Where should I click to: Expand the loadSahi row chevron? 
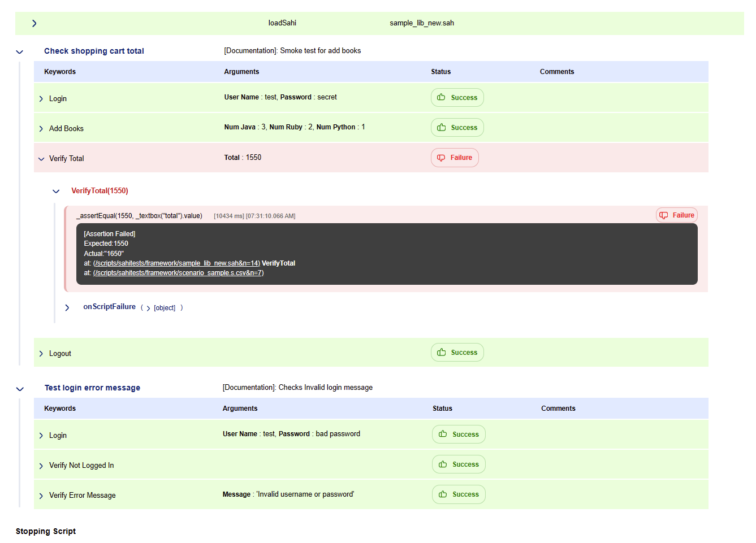pos(34,23)
